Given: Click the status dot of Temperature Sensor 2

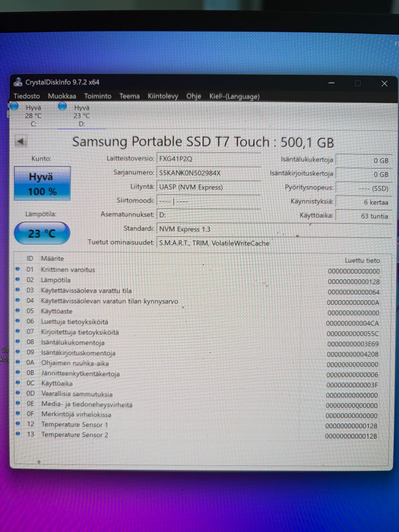Looking at the screenshot, I should 18,433.
